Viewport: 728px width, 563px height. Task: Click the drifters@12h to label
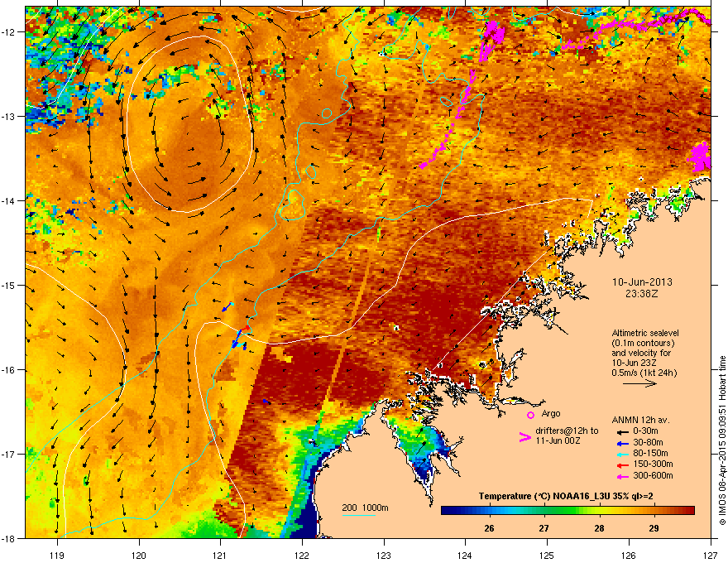567,431
